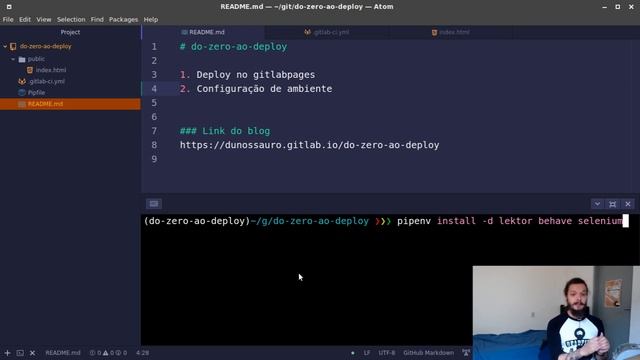Open the Help menu

[151, 20]
